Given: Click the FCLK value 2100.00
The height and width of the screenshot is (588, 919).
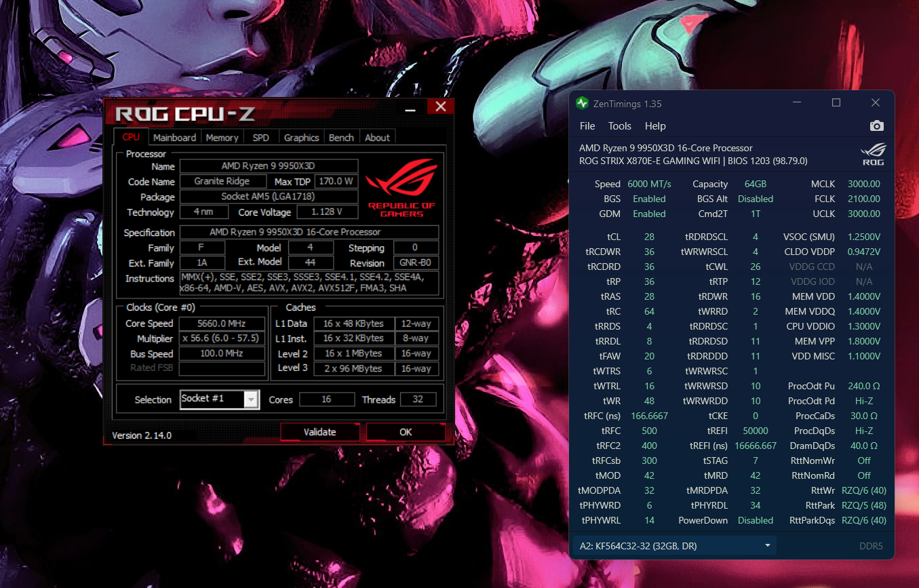Looking at the screenshot, I should coord(864,199).
